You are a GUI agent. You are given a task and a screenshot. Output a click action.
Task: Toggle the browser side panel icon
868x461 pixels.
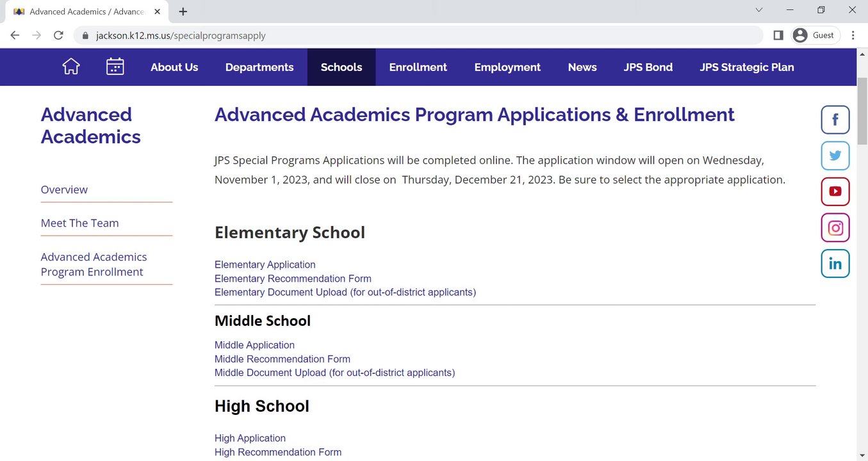pos(778,35)
